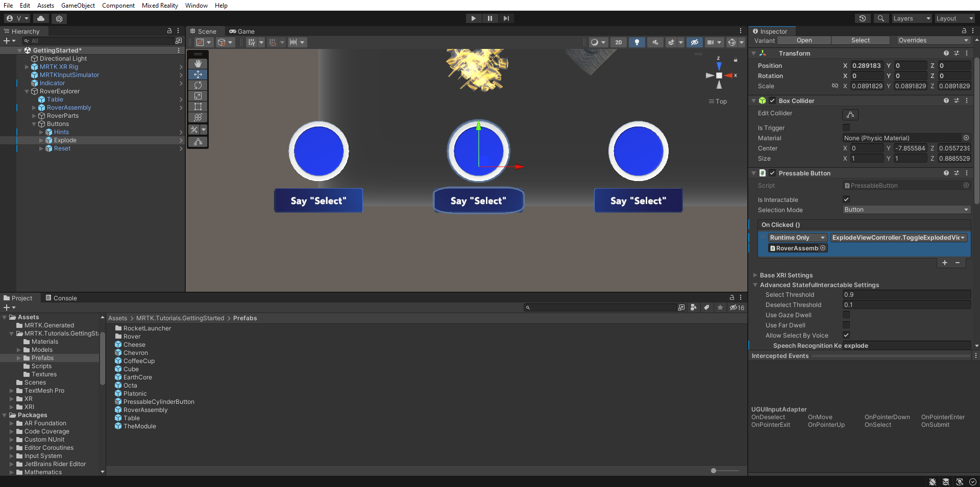The image size is (980, 487).
Task: Open the Layout dropdown
Action: coord(954,18)
